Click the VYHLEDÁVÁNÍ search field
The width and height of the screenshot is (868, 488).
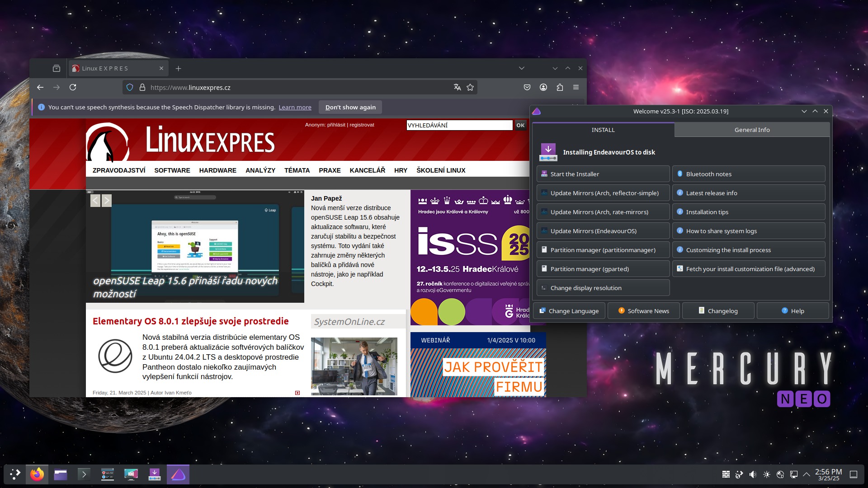coord(459,125)
